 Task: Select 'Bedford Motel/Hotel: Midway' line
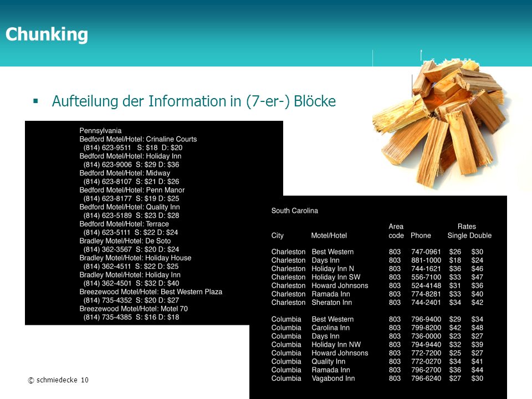[125, 173]
